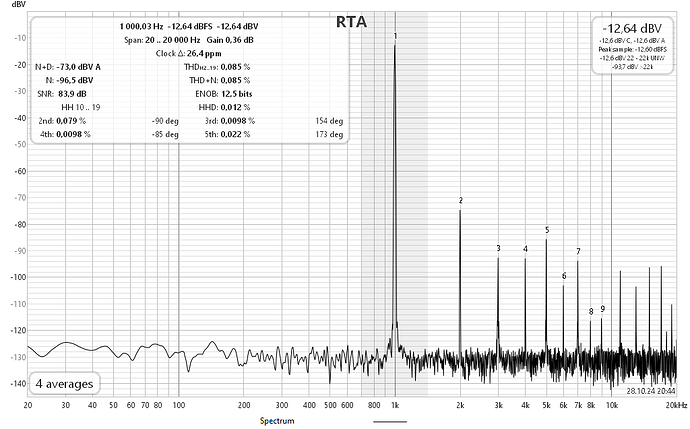Click harmonic marker 4 at 4 kHz
The height and width of the screenshot is (429, 690).
(525, 249)
